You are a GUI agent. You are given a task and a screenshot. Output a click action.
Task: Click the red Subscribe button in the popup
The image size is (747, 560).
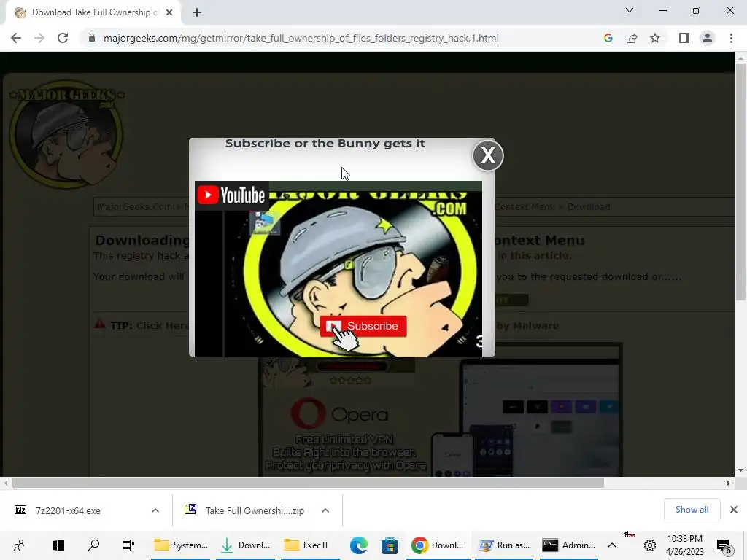363,326
